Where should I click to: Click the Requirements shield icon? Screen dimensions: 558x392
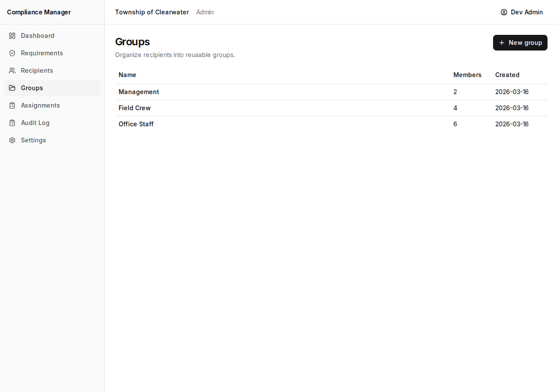[x=12, y=53]
